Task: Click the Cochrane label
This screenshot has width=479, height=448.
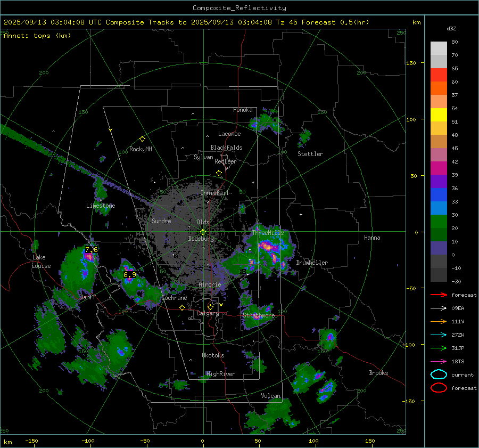Action: 174,298
